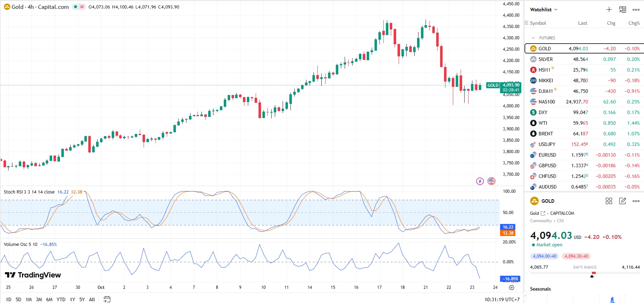Open the Watchlist dropdown

pos(544,10)
